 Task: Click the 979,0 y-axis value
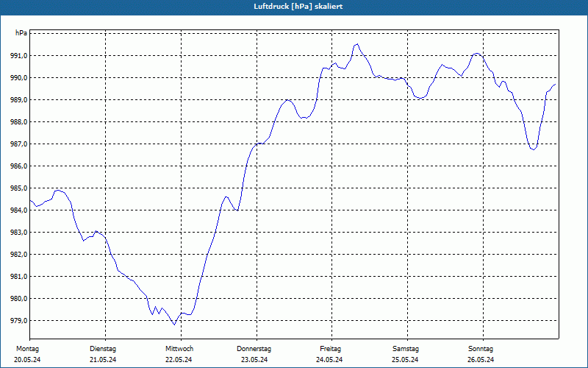tap(18, 321)
